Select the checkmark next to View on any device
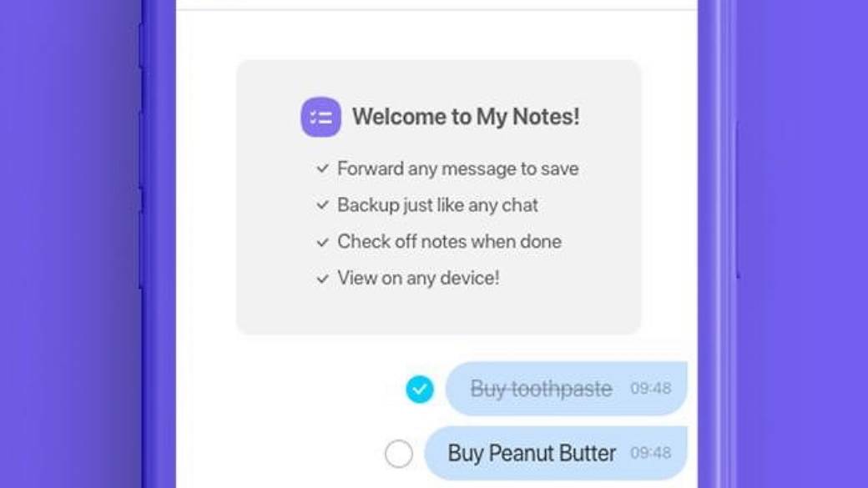The width and height of the screenshot is (868, 488). [x=321, y=279]
